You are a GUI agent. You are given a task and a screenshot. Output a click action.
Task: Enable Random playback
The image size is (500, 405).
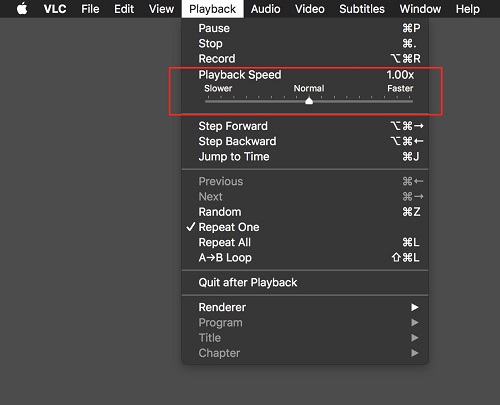(x=305, y=212)
